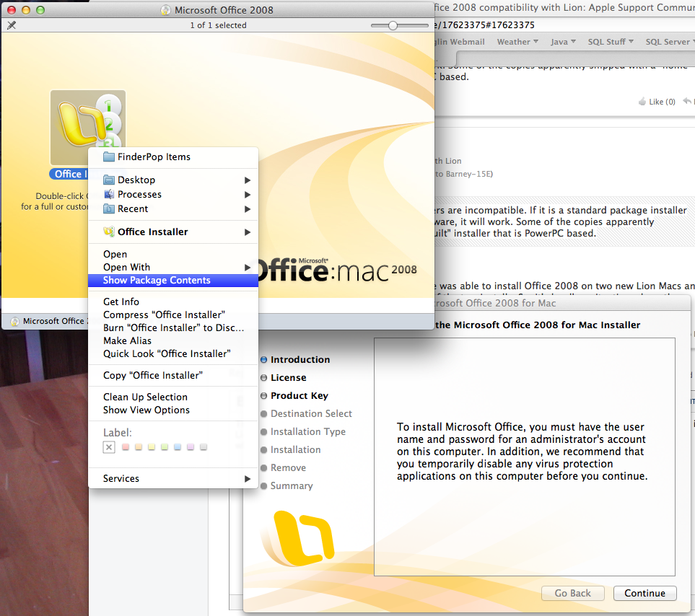Select Make Alias menu entry
Screen dimensions: 695x616
pos(173,340)
